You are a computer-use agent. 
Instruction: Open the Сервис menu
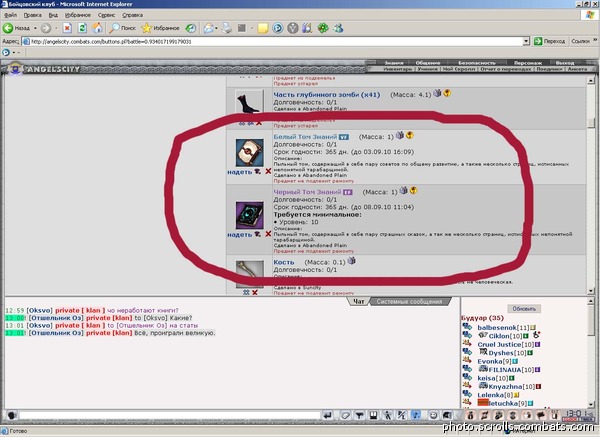tap(106, 15)
